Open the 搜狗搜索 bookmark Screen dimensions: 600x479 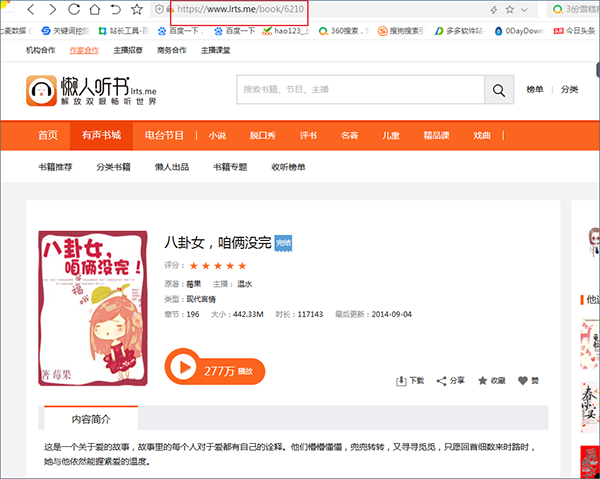coord(401,31)
